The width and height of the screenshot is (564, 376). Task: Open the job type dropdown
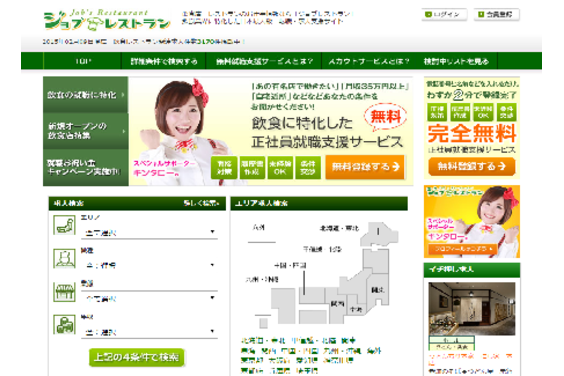[149, 265]
